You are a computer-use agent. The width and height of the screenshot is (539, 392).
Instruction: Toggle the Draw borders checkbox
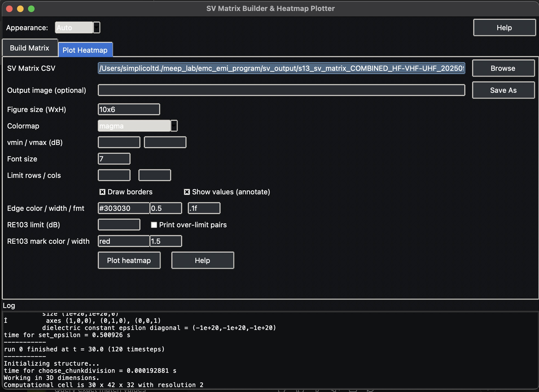pyautogui.click(x=102, y=192)
